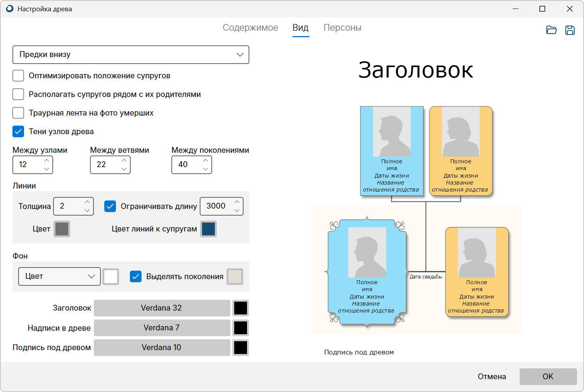The width and height of the screenshot is (584, 392).
Task: Switch to the Содержимое tab
Action: click(x=250, y=28)
